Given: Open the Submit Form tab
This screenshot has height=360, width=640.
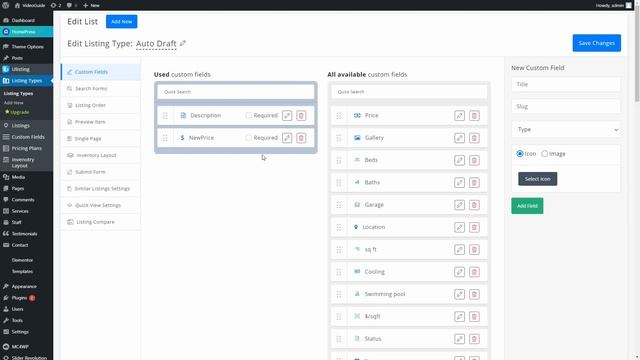Looking at the screenshot, I should [x=101, y=172].
